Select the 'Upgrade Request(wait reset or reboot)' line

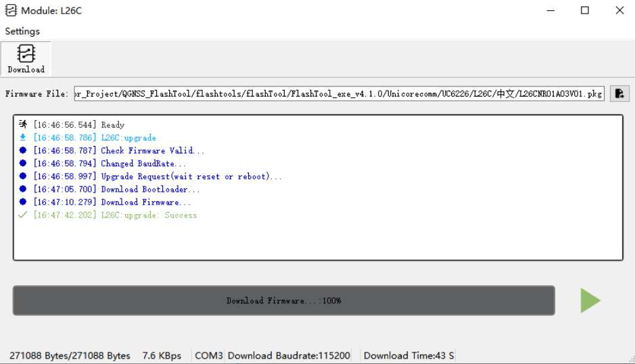(x=158, y=176)
